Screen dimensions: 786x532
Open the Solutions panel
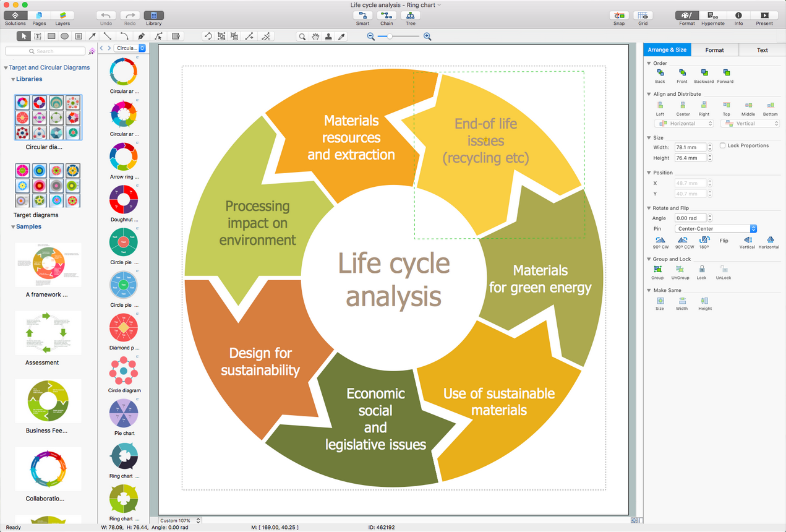click(x=15, y=15)
